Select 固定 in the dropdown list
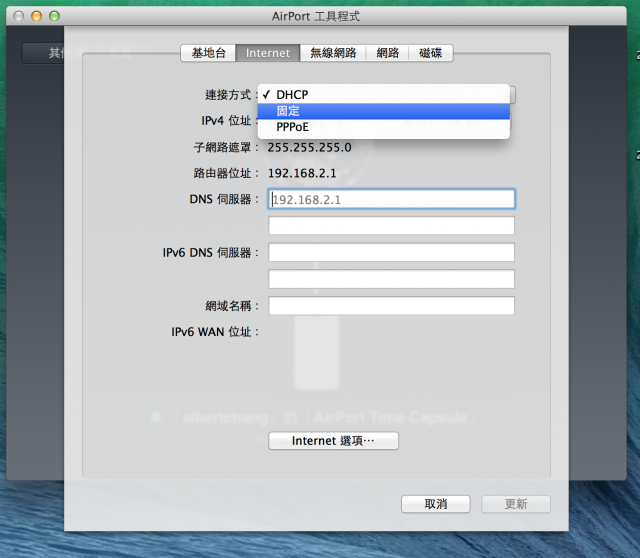The width and height of the screenshot is (640, 558). (384, 111)
